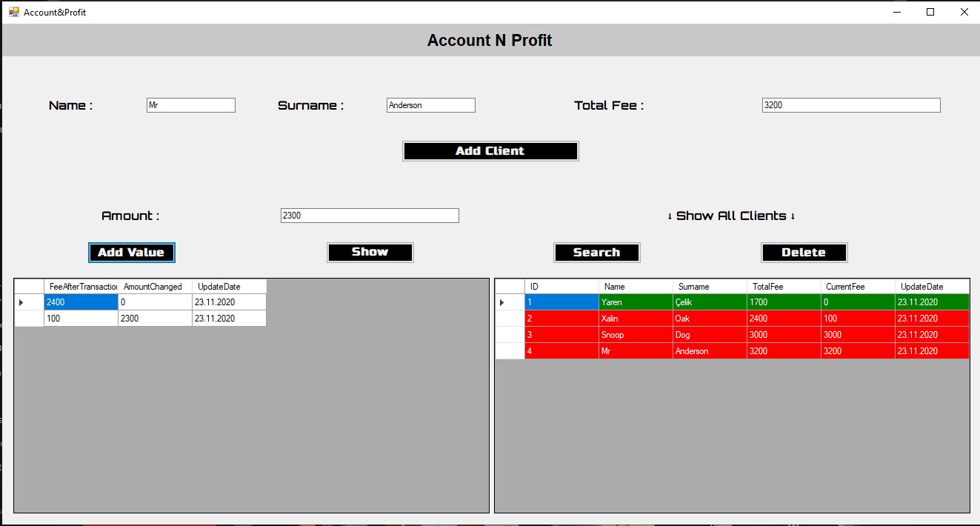
Task: Select the TotalFee 1700 cell
Action: [x=784, y=302]
